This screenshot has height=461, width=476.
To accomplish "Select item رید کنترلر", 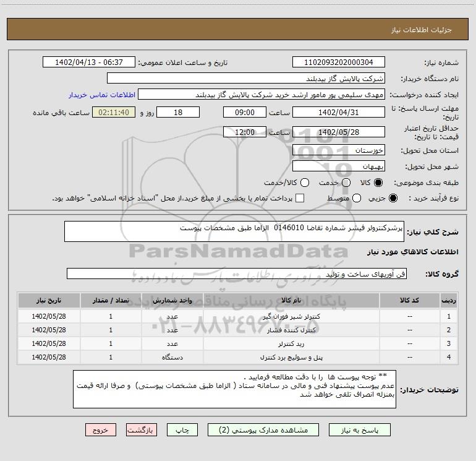I will (291, 343).
